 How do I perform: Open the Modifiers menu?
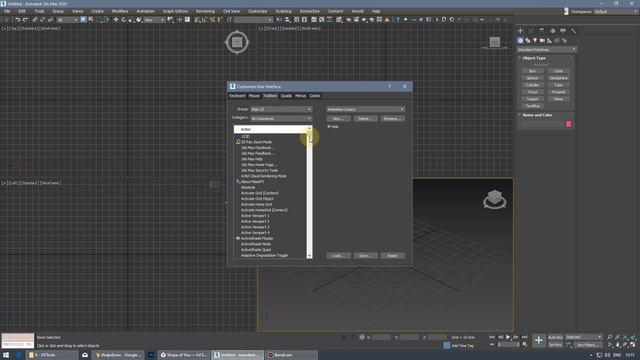[x=120, y=11]
